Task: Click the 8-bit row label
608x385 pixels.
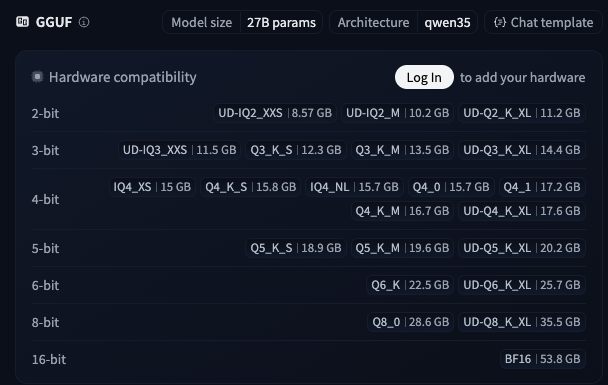Action: tap(45, 322)
